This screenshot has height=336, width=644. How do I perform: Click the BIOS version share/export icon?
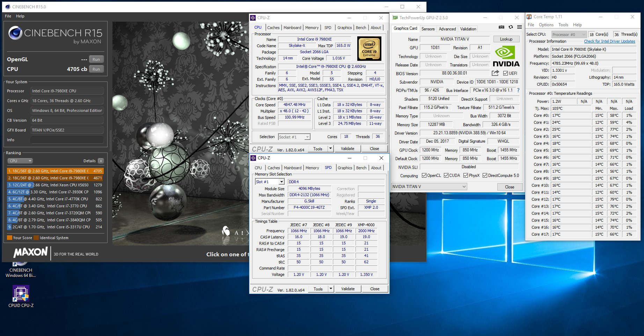pyautogui.click(x=495, y=73)
